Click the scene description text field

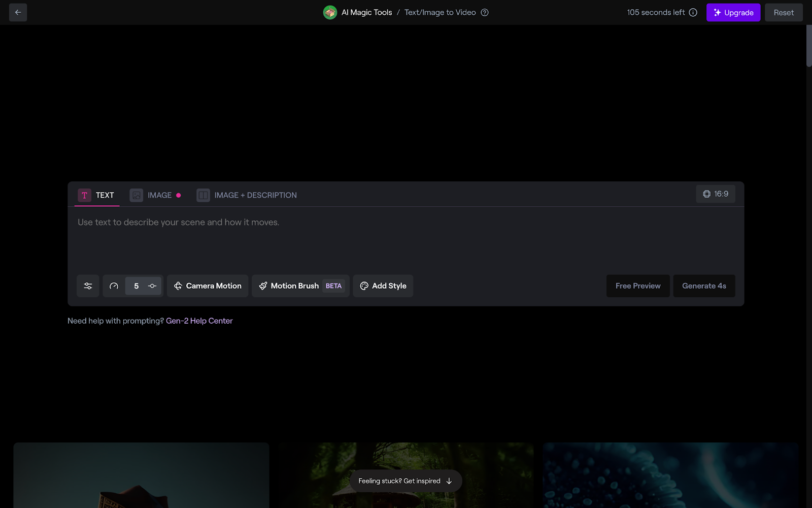pos(406,239)
